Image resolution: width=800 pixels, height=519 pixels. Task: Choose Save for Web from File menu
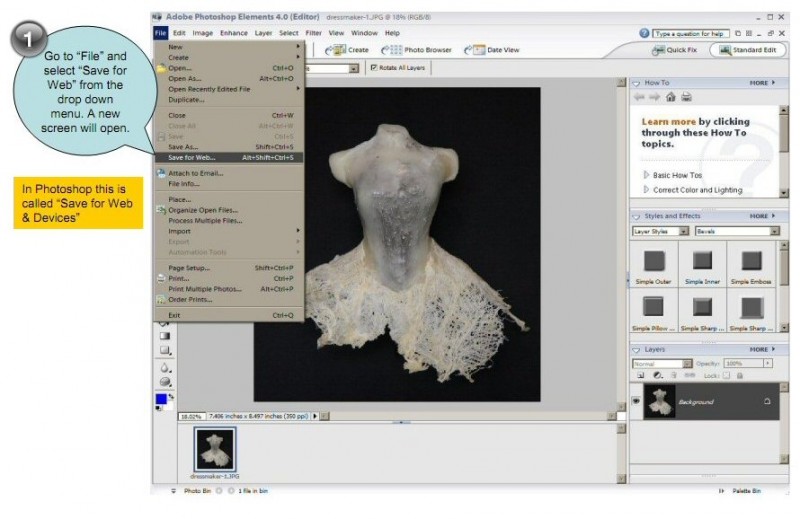(229, 158)
